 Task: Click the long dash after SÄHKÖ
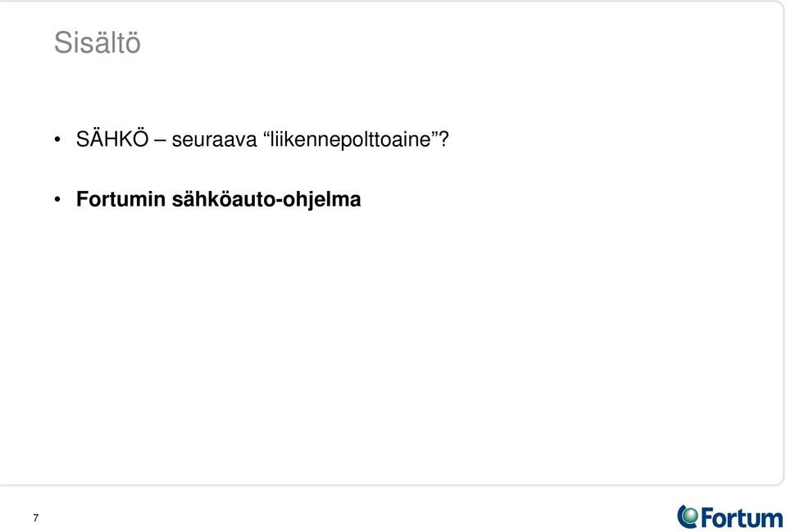click(x=160, y=142)
